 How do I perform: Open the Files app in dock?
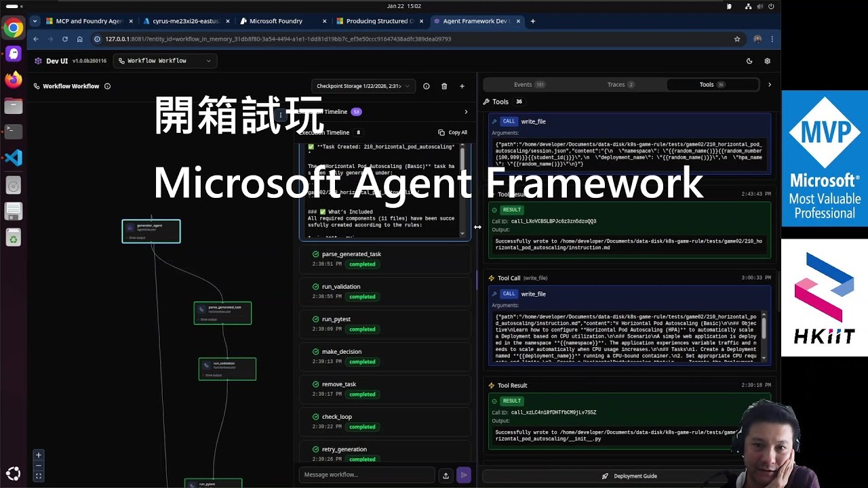click(x=13, y=106)
